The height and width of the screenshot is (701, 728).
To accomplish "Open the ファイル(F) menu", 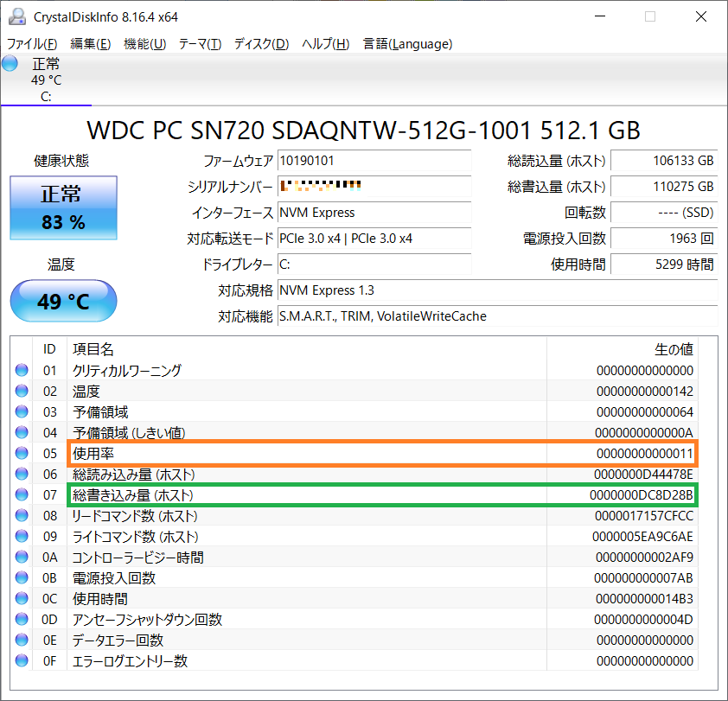I will pyautogui.click(x=32, y=43).
